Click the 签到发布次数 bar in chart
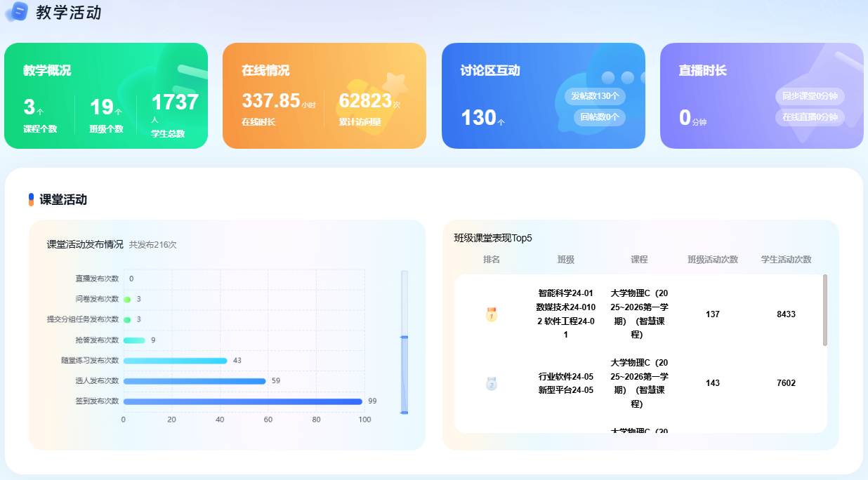This screenshot has width=868, height=480. [x=242, y=401]
